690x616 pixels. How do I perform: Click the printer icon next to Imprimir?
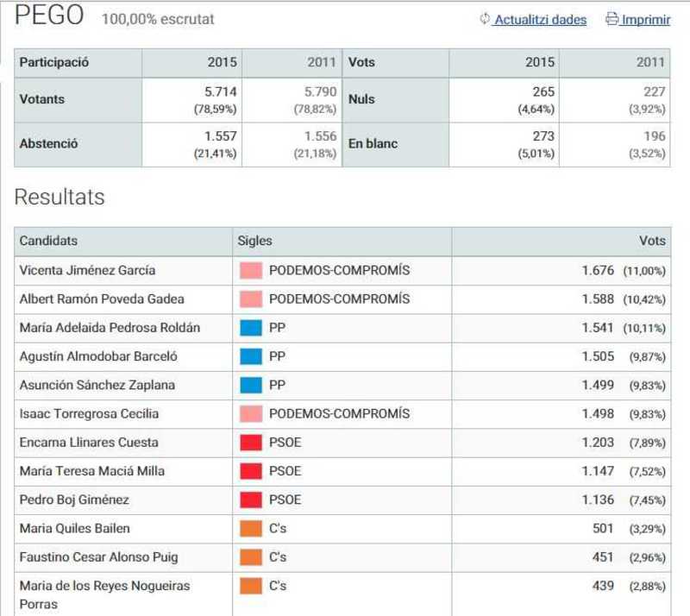tap(612, 19)
